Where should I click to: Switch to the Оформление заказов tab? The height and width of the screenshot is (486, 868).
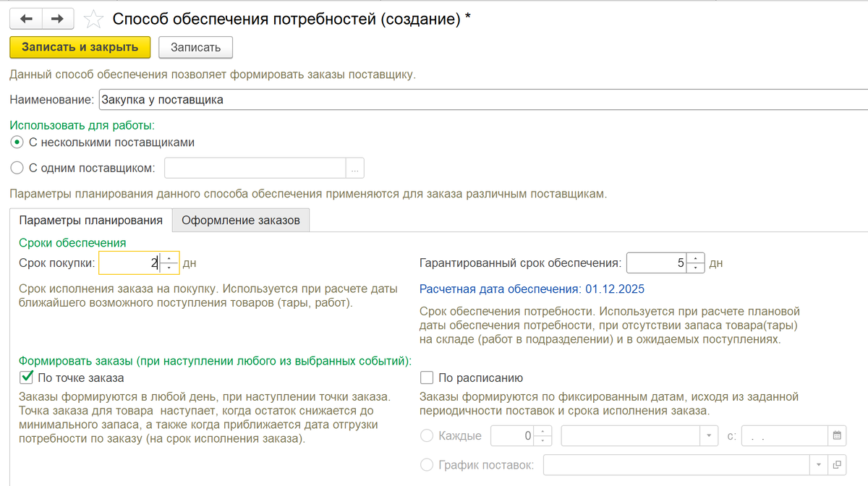239,219
